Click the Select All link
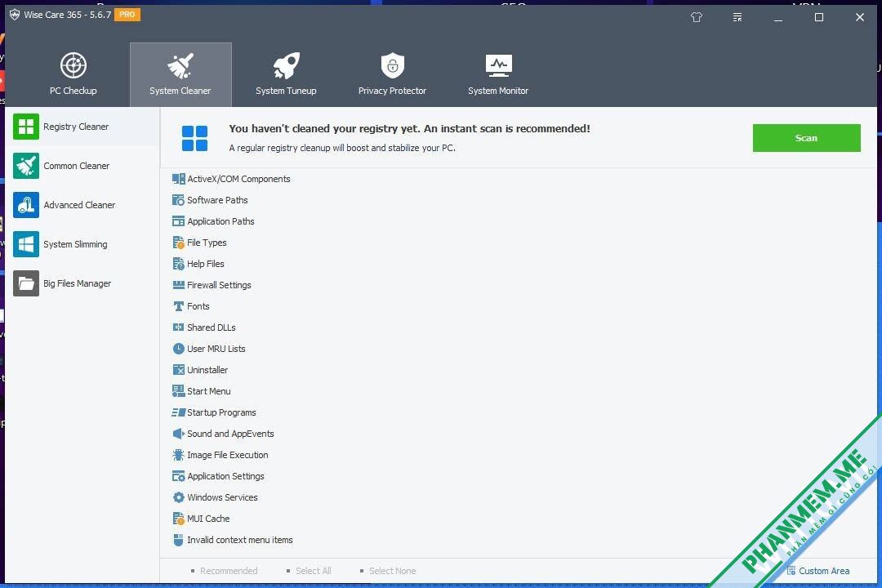This screenshot has width=882, height=588. pyautogui.click(x=309, y=571)
